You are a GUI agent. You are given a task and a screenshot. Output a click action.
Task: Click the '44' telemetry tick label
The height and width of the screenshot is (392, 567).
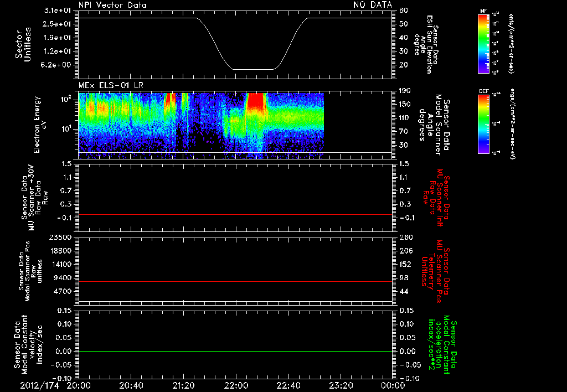(x=404, y=291)
